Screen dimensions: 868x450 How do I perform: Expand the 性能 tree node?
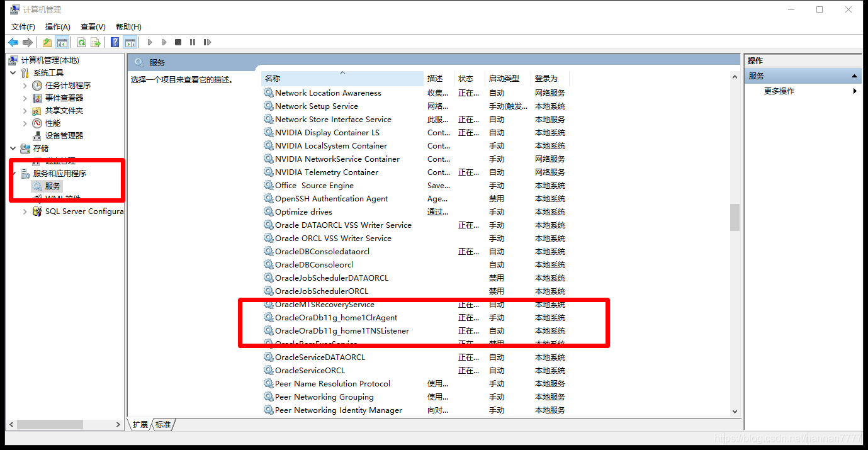click(25, 123)
